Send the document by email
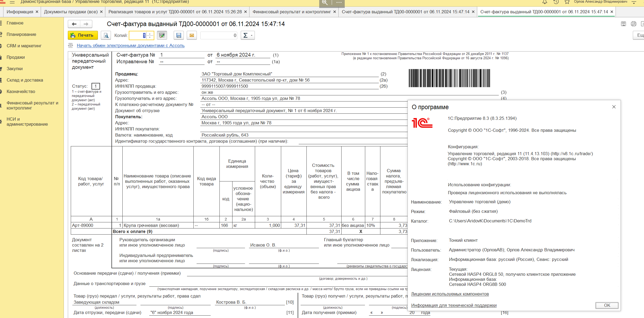 pos(192,35)
